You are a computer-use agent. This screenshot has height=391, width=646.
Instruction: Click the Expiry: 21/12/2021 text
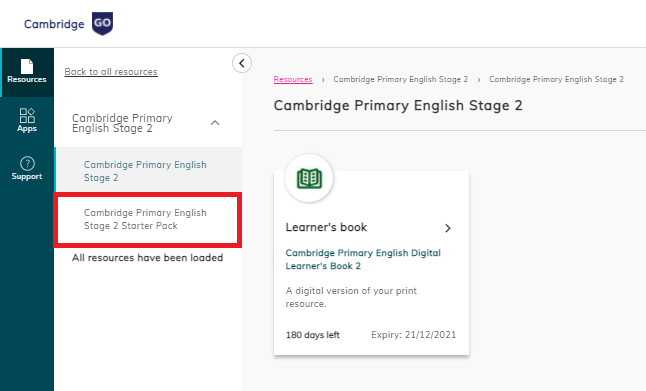click(414, 335)
